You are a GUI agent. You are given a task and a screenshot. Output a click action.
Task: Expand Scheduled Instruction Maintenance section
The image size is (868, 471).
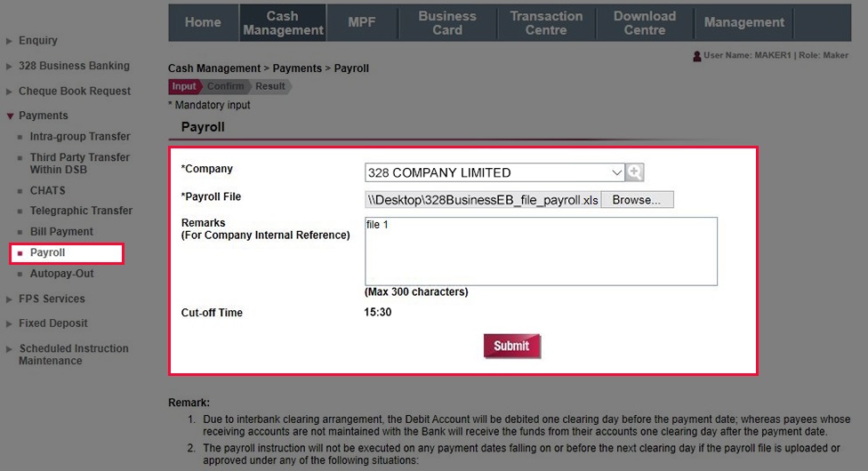tap(67, 355)
